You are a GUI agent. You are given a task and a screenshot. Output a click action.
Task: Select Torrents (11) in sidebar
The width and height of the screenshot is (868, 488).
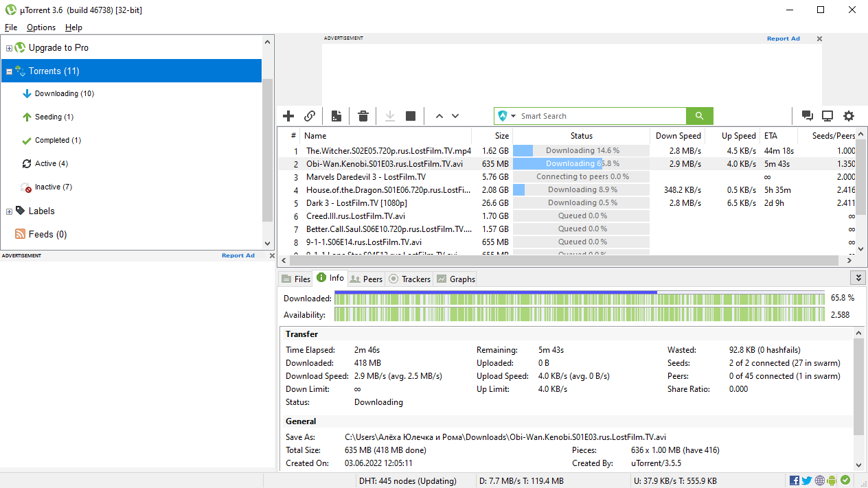(131, 71)
